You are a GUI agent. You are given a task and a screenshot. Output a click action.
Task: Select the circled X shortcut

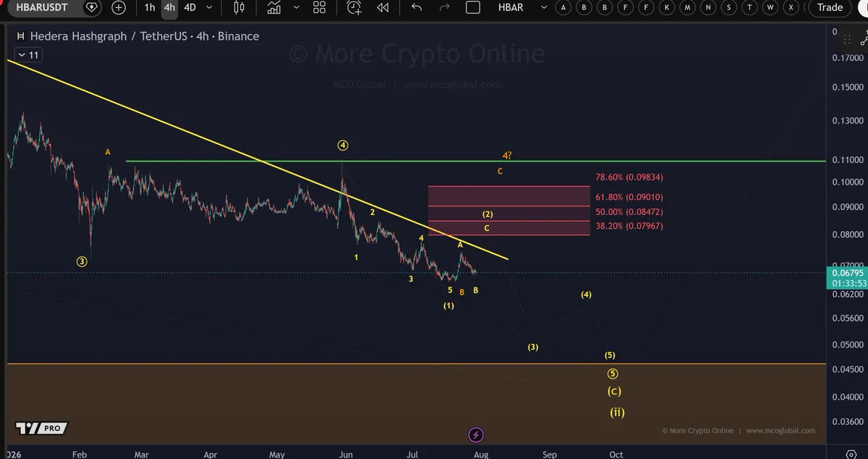tap(792, 7)
